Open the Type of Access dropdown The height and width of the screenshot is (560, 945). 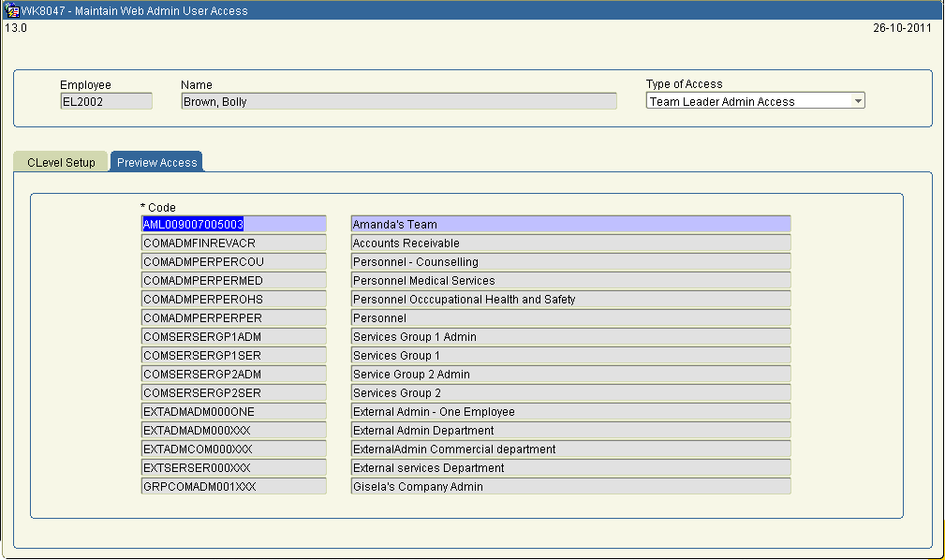pyautogui.click(x=858, y=101)
